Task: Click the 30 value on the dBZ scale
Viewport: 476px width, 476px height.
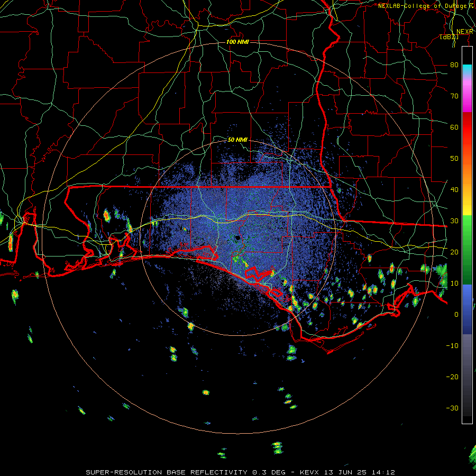Action: click(454, 221)
